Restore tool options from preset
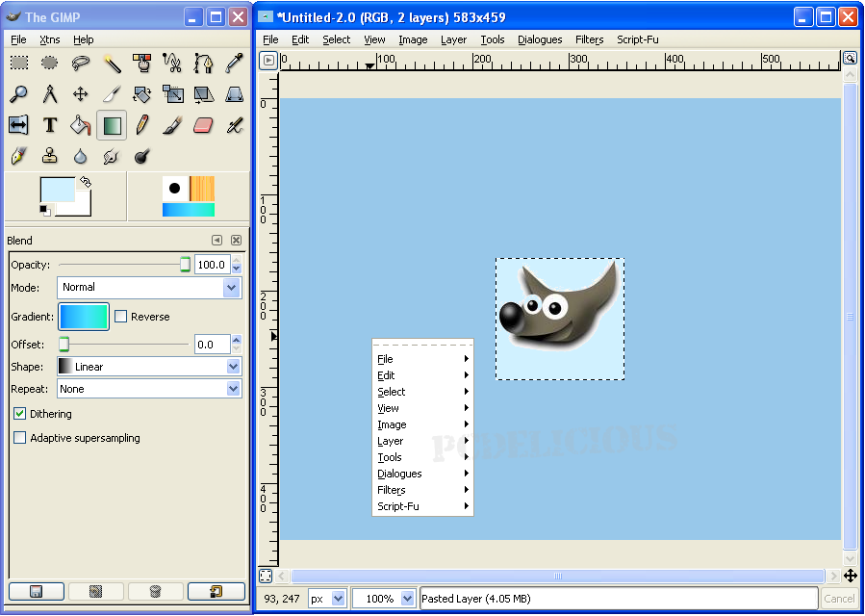Image resolution: width=865 pixels, height=616 pixels. coord(95,592)
